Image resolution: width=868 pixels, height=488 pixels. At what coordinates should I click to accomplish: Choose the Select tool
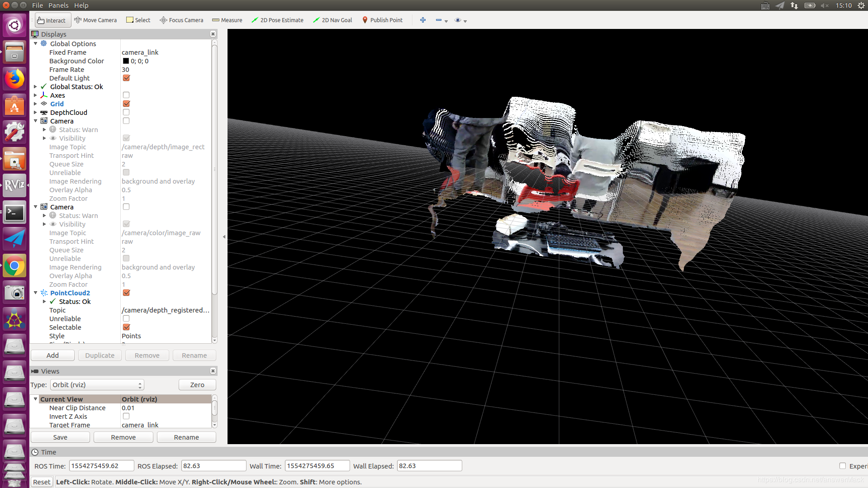click(138, 20)
